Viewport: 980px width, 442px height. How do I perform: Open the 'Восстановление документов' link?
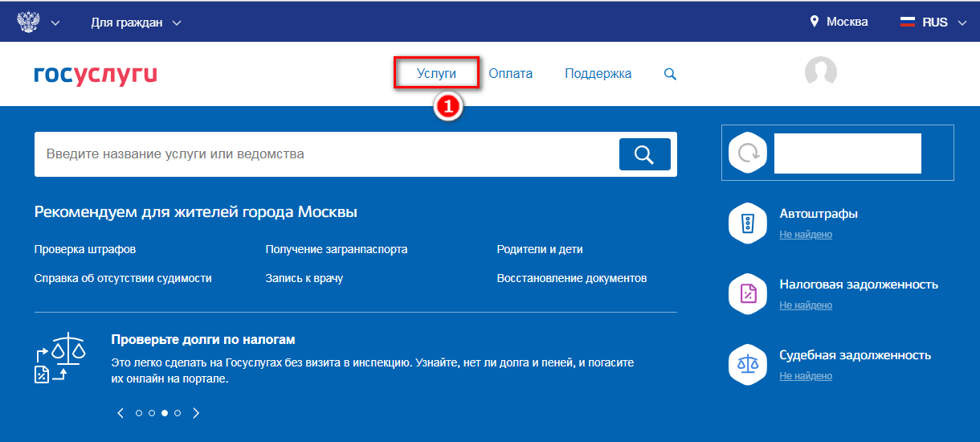572,278
